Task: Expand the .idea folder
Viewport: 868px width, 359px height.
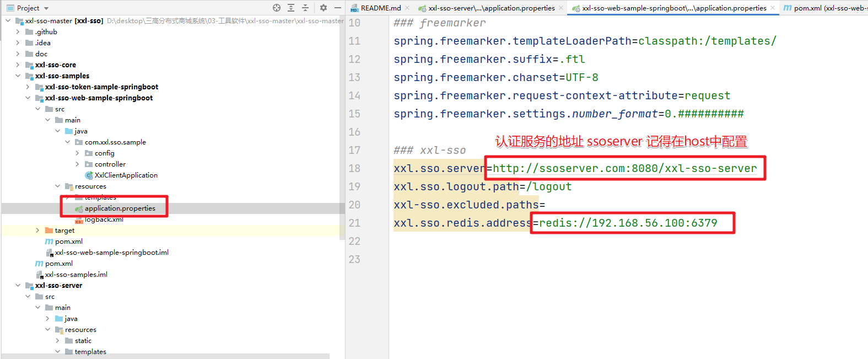Action: click(x=18, y=43)
